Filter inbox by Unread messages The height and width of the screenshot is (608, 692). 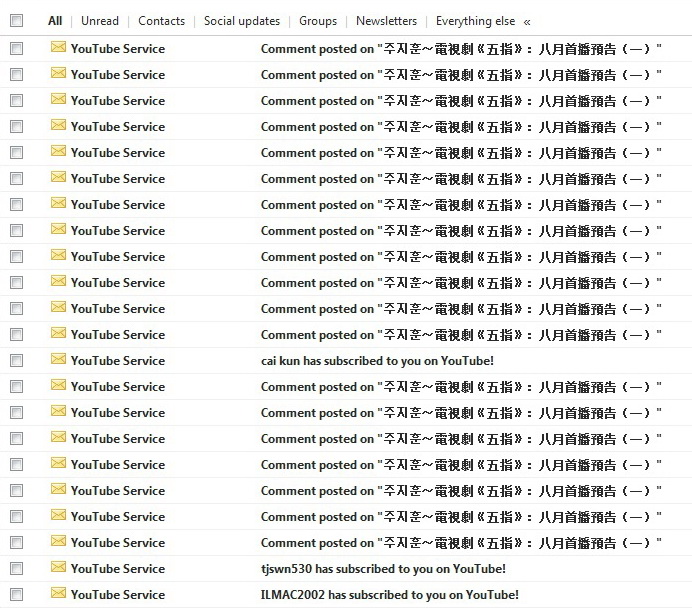coord(100,21)
